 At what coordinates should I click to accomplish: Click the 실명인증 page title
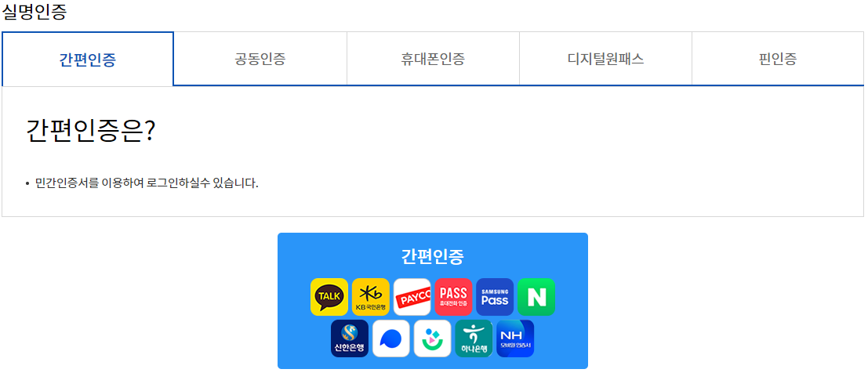(35, 12)
